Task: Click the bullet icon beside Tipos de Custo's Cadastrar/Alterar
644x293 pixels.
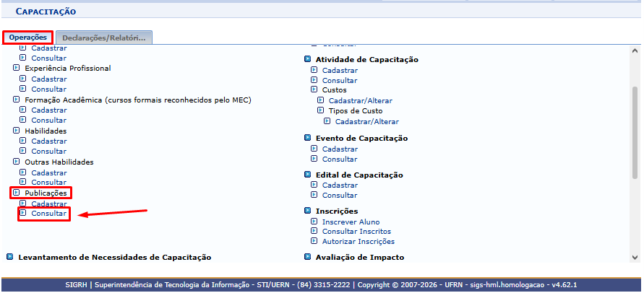Action: [x=327, y=121]
